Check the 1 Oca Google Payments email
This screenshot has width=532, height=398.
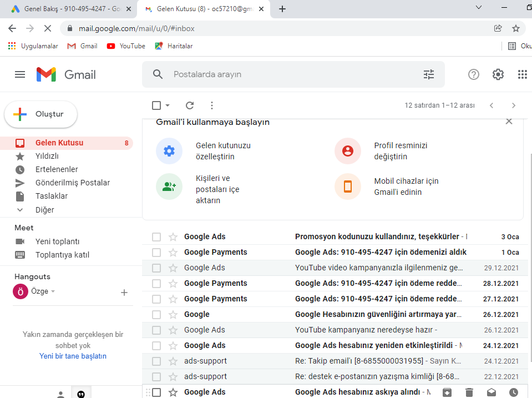coord(156,253)
